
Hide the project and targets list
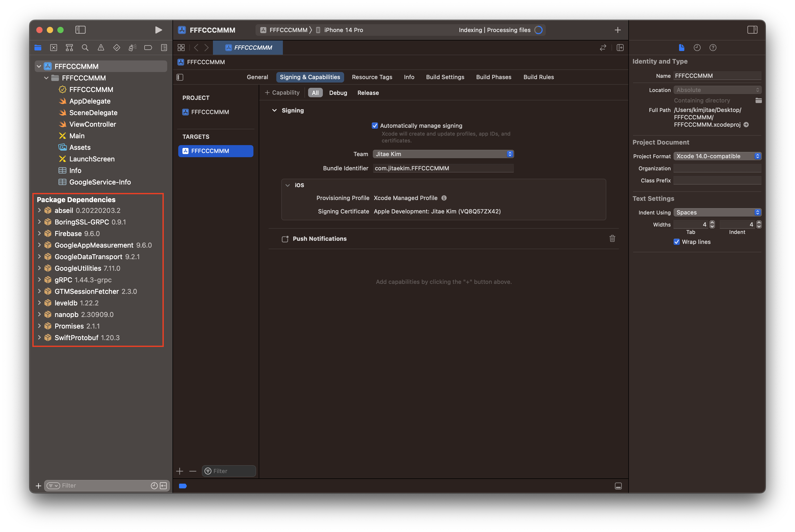point(180,77)
